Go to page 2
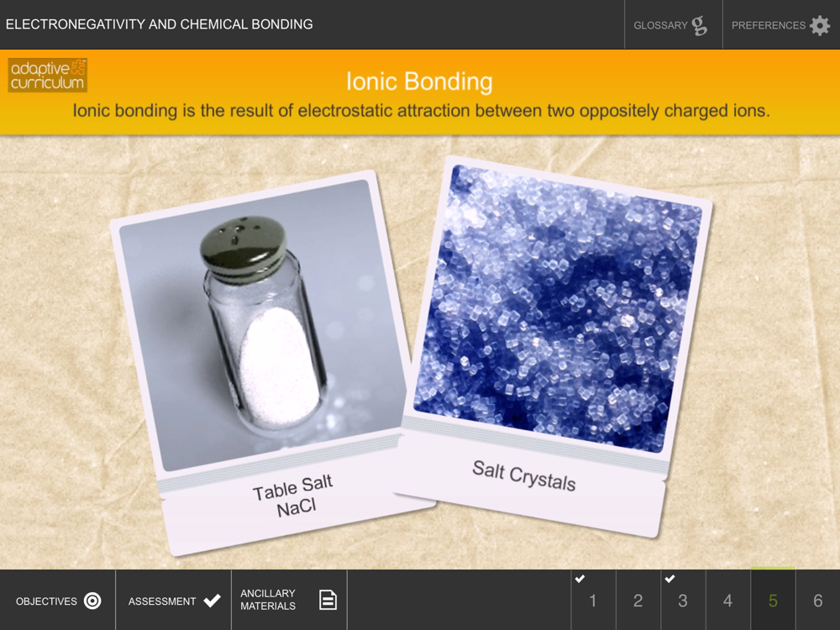840x630 pixels. (638, 600)
